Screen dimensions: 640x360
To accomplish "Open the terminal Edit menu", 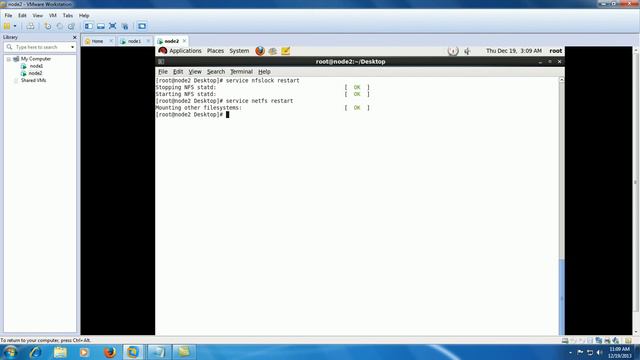I will (x=178, y=72).
